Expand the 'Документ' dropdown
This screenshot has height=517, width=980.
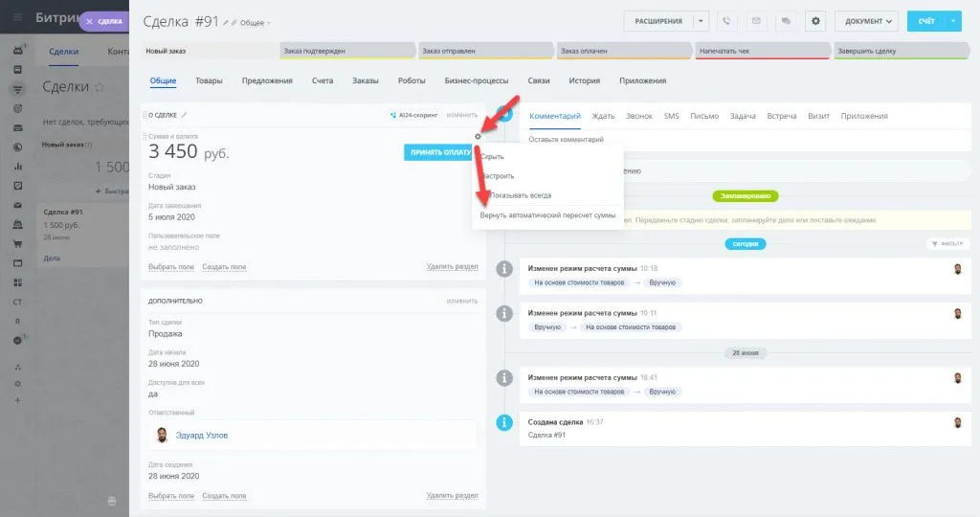pos(866,21)
